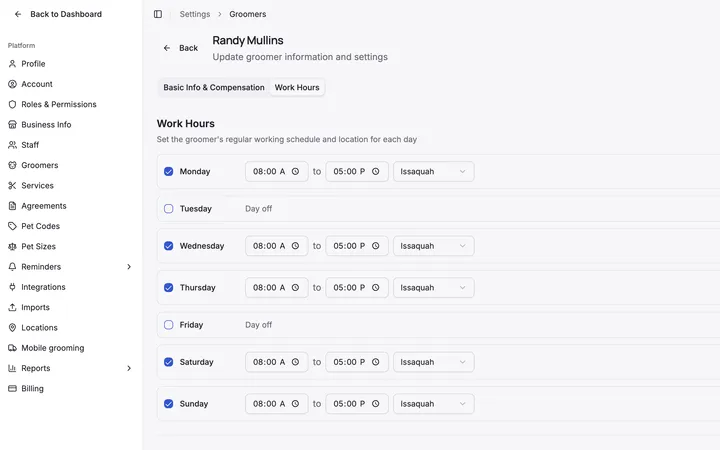Uncheck the Monday work day checkbox
This screenshot has width=720, height=450.
169,171
